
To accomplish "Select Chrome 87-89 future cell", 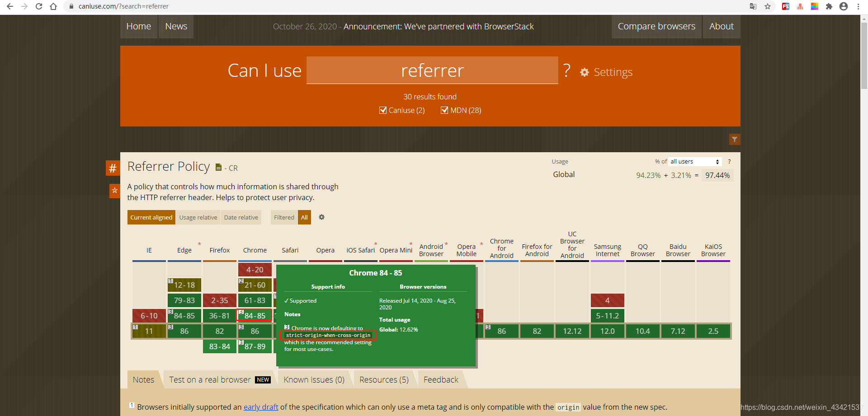I will [x=255, y=346].
